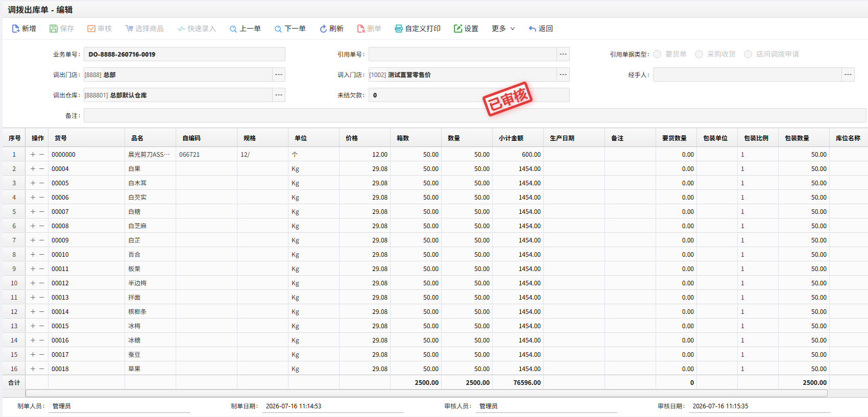The image size is (868, 417).
Task: Select the 采购收货 radio option
Action: (x=699, y=54)
